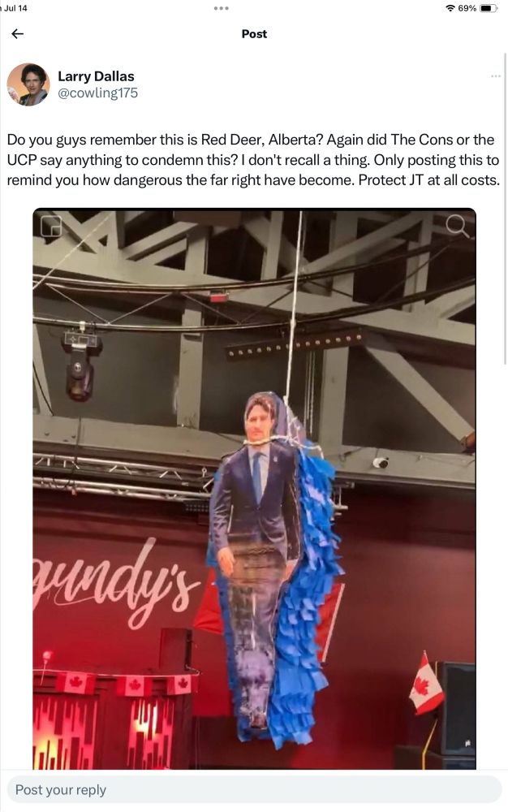Focus the Post your reply field
The height and width of the screenshot is (812, 508).
tap(254, 790)
